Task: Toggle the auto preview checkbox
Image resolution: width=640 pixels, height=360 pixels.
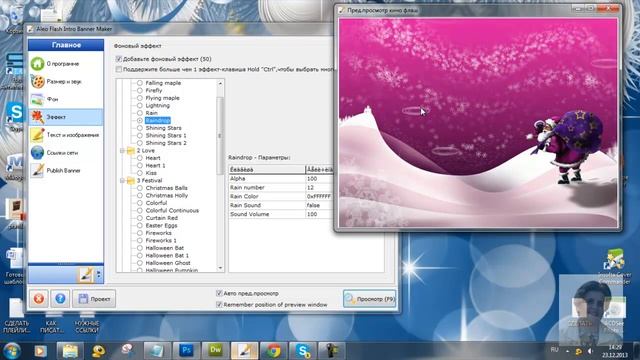Action: click(219, 293)
